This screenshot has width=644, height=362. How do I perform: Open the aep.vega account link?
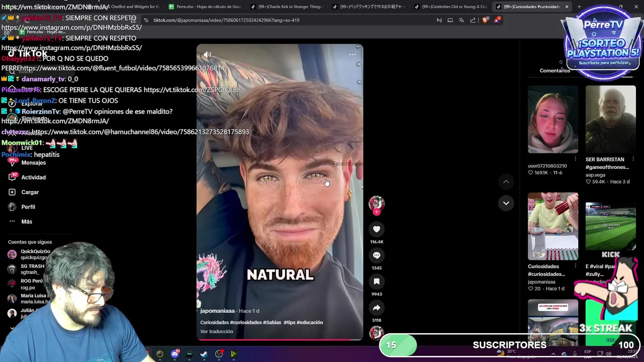595,175
